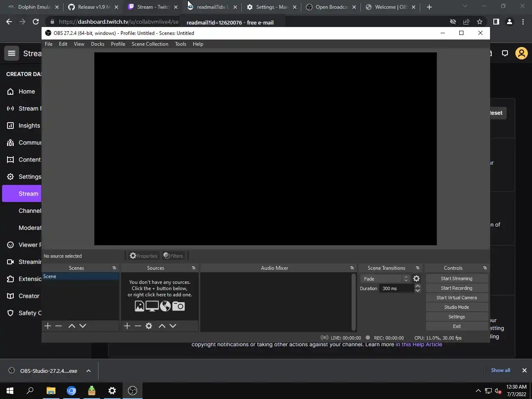This screenshot has width=532, height=399.
Task: Go back in the browser
Action: point(9,22)
